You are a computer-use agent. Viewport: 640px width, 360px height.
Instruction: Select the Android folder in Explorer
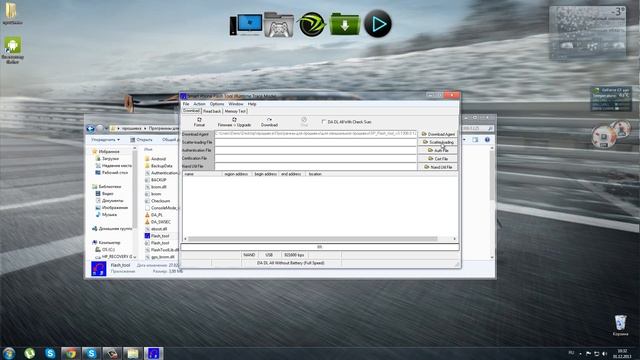[x=156, y=159]
